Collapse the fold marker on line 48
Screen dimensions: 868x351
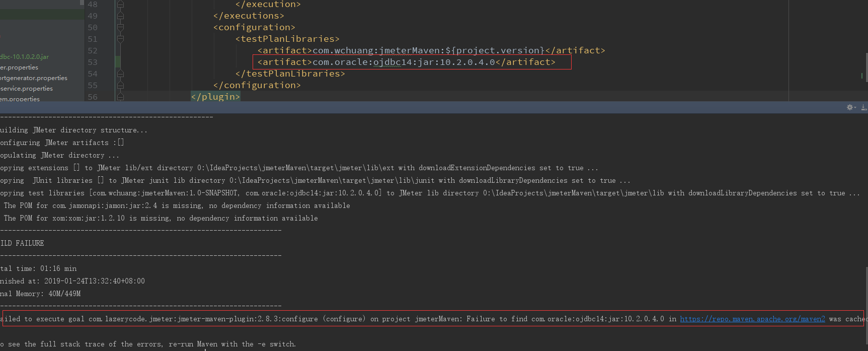coord(120,5)
